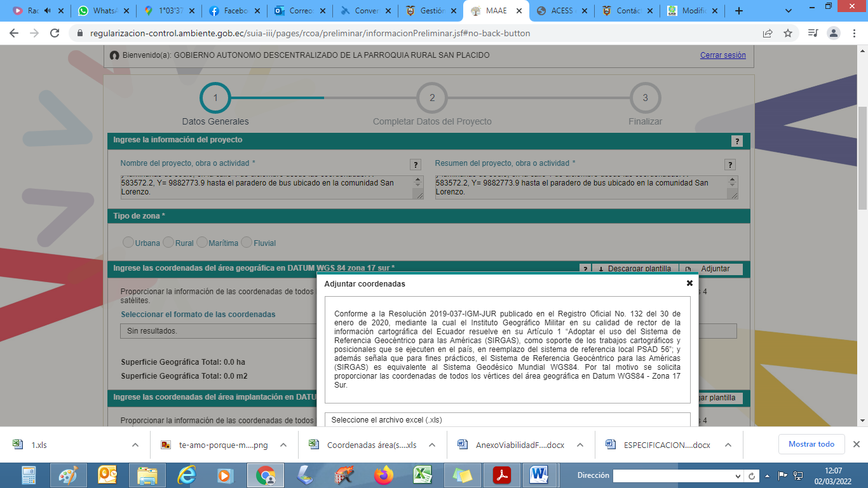Click help icon next to Nombre del proyecto
The image size is (868, 488).
click(x=416, y=165)
